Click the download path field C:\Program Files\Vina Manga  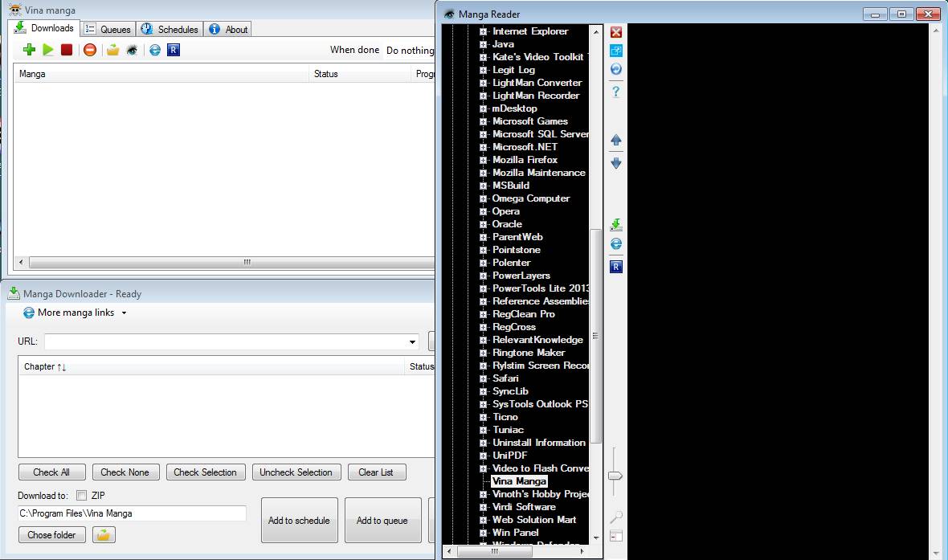tap(132, 513)
